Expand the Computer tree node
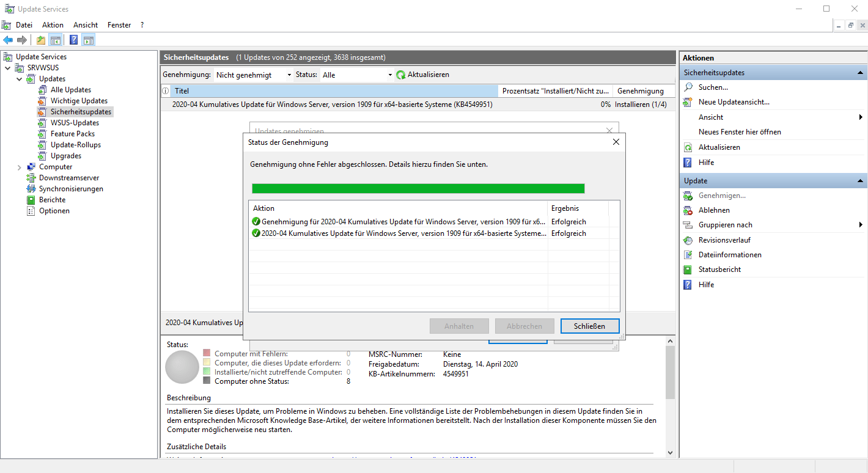 coord(20,167)
